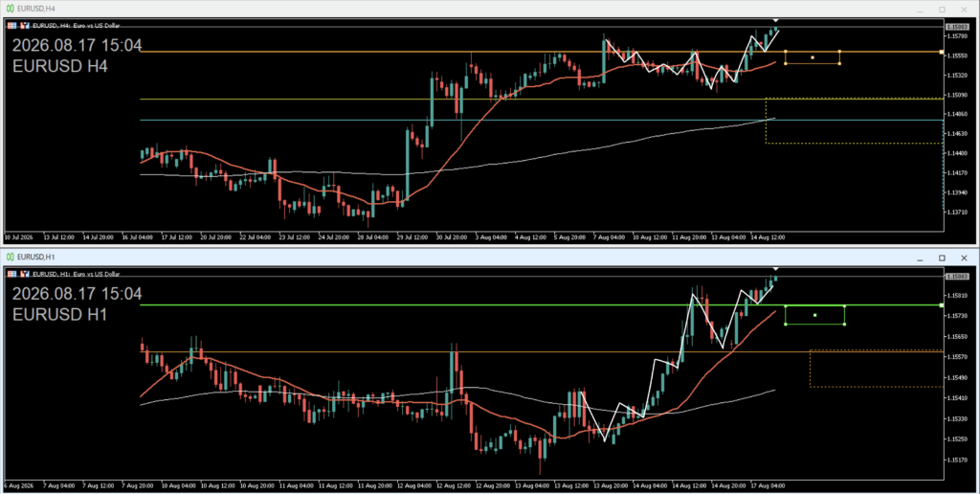Click the chart shift triangle marker on the H4 chart
This screenshot has height=494, width=980.
click(x=775, y=21)
